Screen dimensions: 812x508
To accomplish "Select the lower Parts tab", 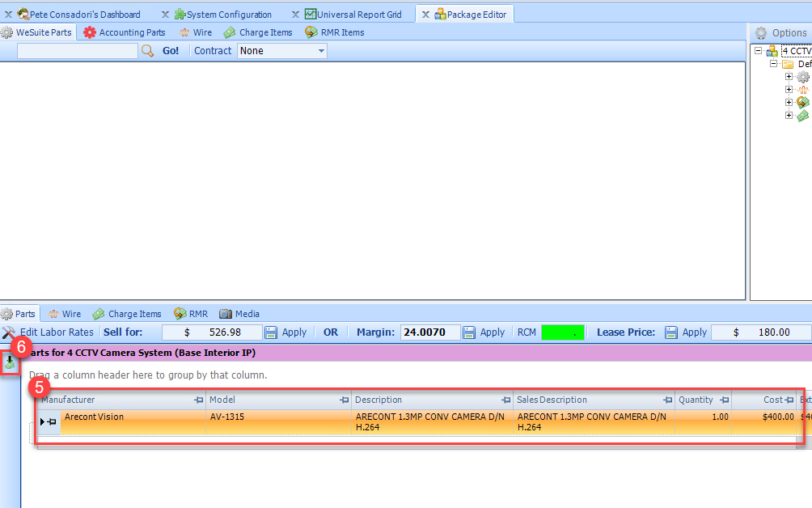I will coord(19,314).
